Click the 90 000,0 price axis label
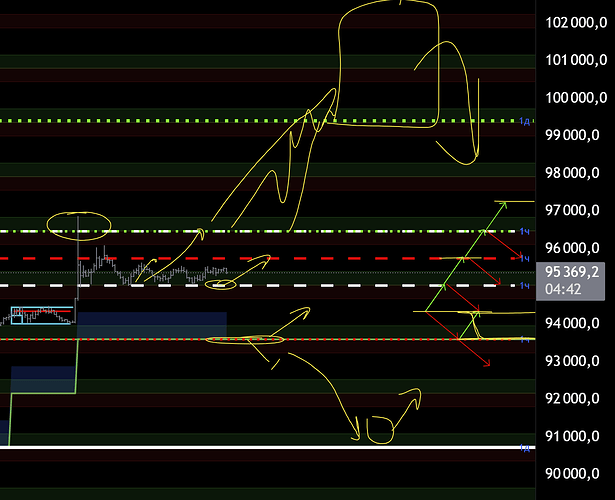Viewport: 615px width, 500px height. [x=574, y=474]
